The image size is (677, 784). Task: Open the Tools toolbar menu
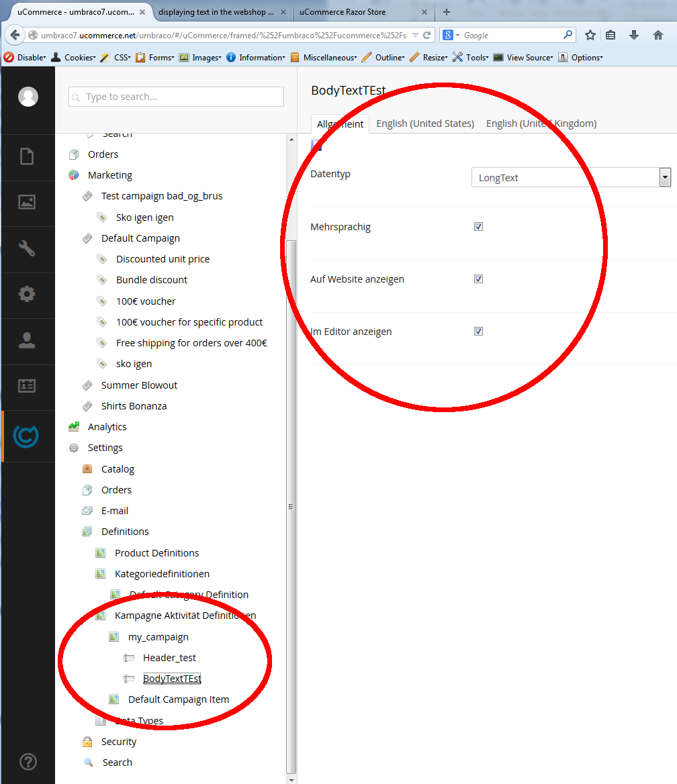pos(471,58)
